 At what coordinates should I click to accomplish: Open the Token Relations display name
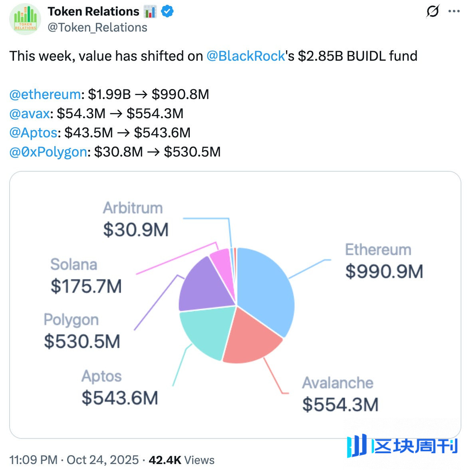[x=93, y=12]
